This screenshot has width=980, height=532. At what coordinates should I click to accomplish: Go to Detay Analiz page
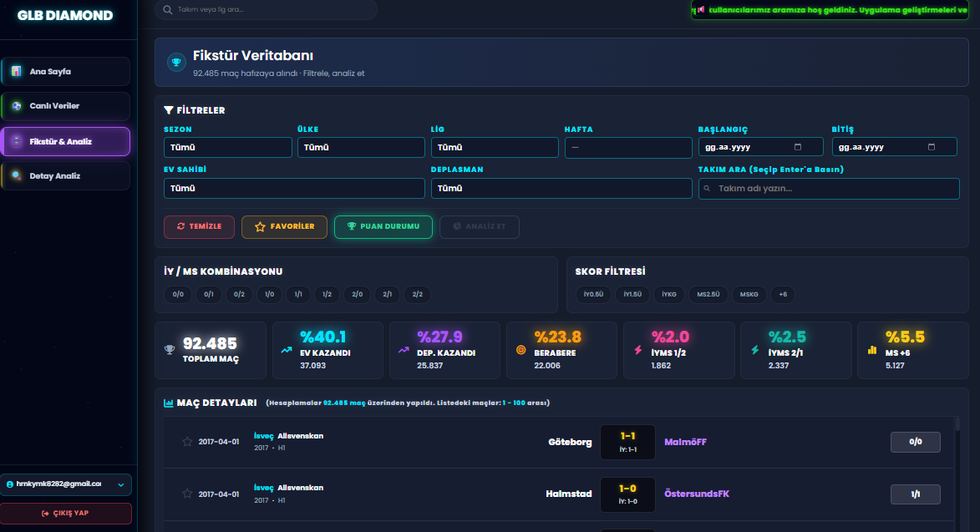(66, 176)
